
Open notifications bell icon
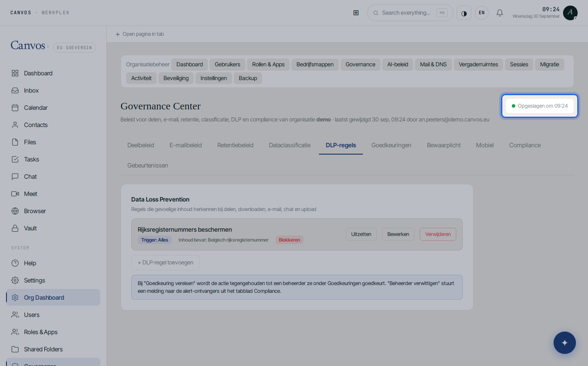point(500,13)
